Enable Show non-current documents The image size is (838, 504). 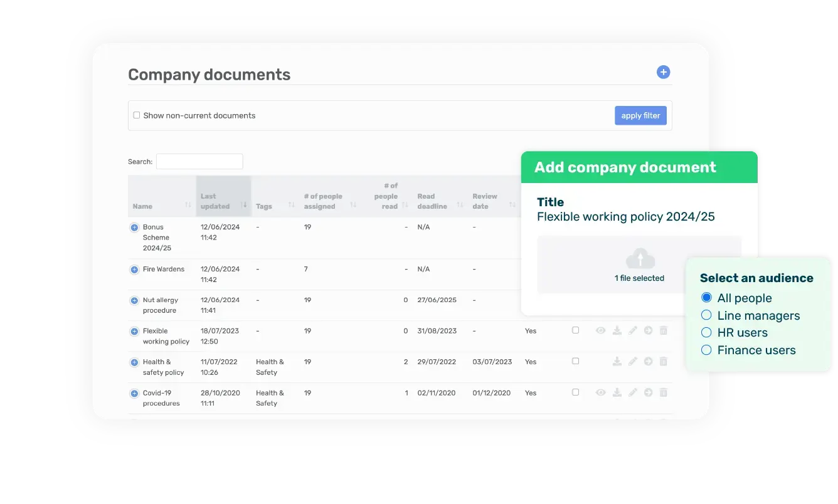(x=136, y=115)
